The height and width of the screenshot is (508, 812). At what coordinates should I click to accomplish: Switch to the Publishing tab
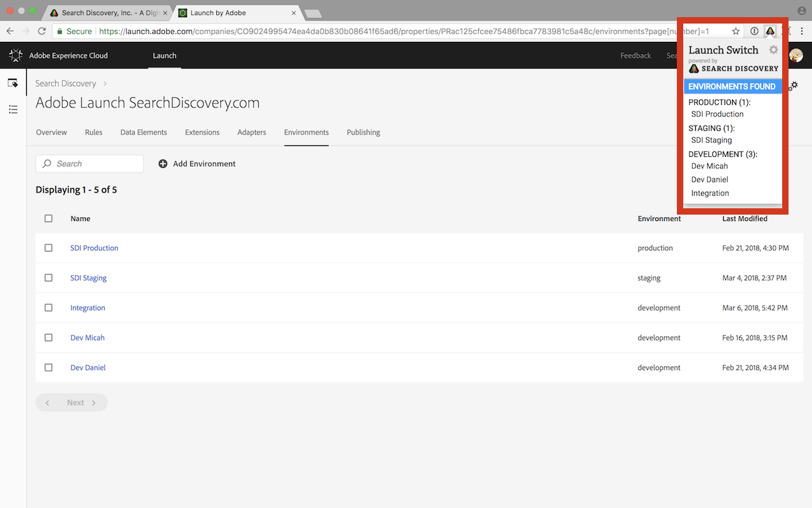[363, 132]
